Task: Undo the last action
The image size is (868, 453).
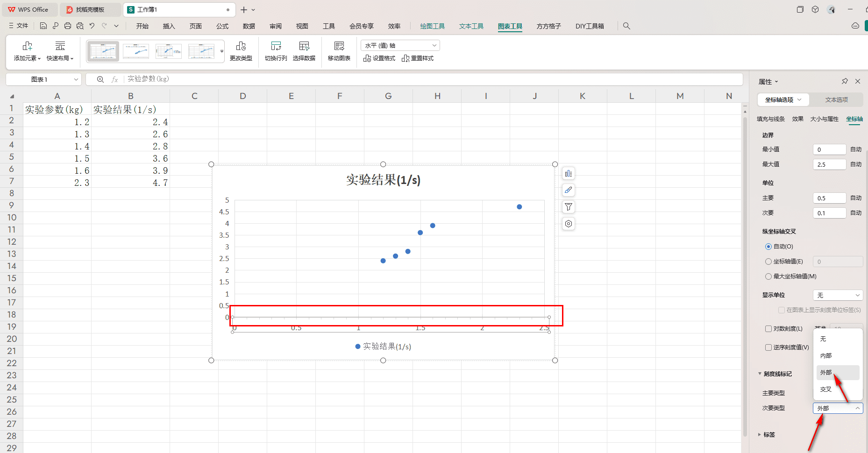Action: (92, 26)
